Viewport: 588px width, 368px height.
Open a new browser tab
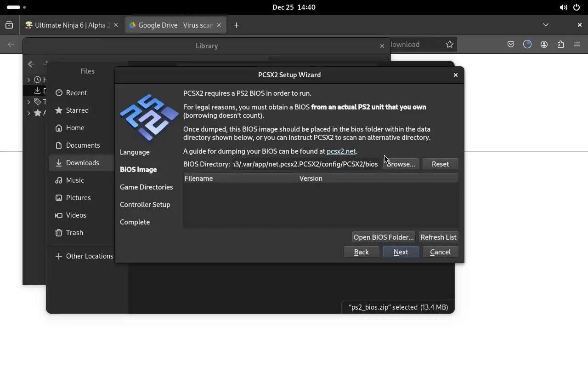(x=236, y=25)
